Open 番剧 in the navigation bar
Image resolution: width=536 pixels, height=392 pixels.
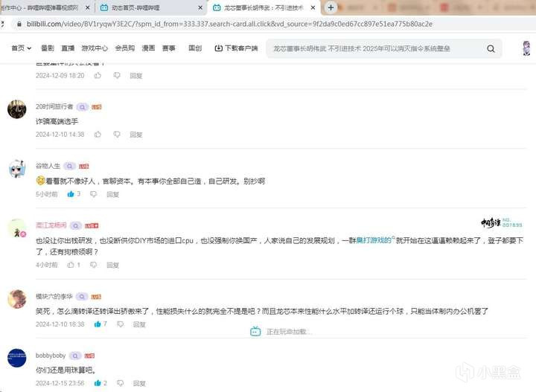48,48
